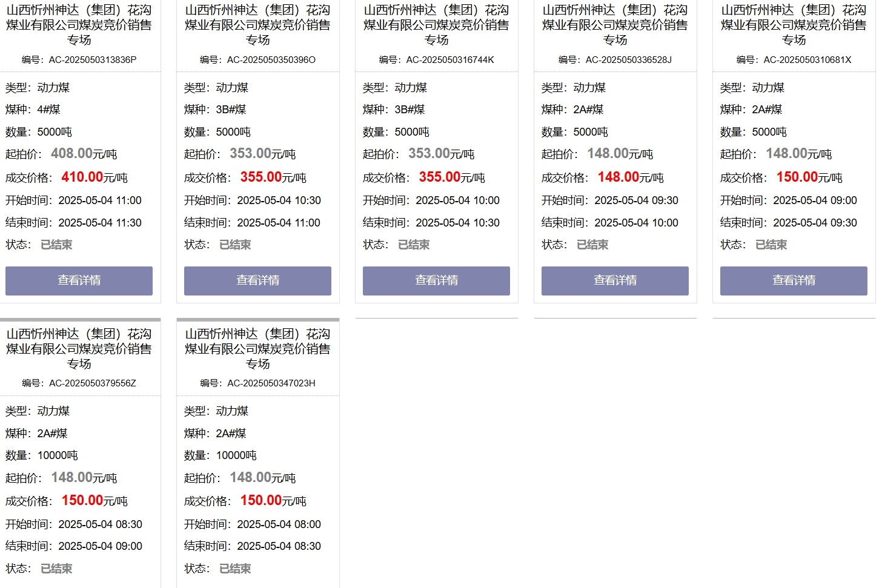Viewport: 882px width, 588px height.
Task: Click end time 2025-05-04 11:30
Action: tap(100, 223)
